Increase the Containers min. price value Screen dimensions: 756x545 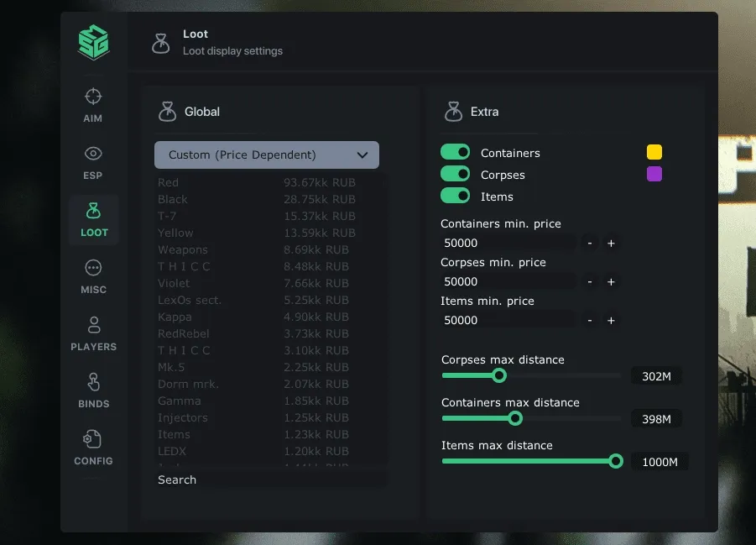tap(611, 244)
